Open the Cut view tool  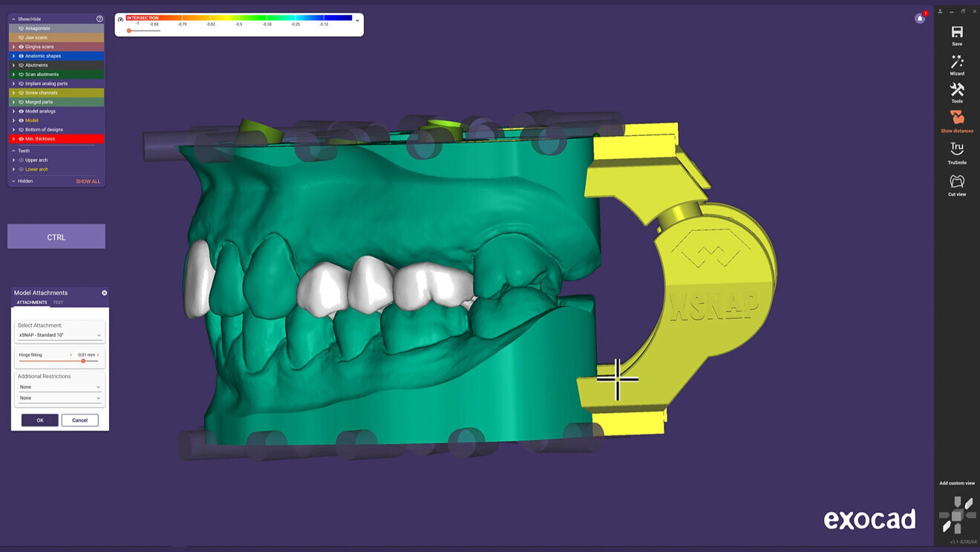click(x=956, y=184)
